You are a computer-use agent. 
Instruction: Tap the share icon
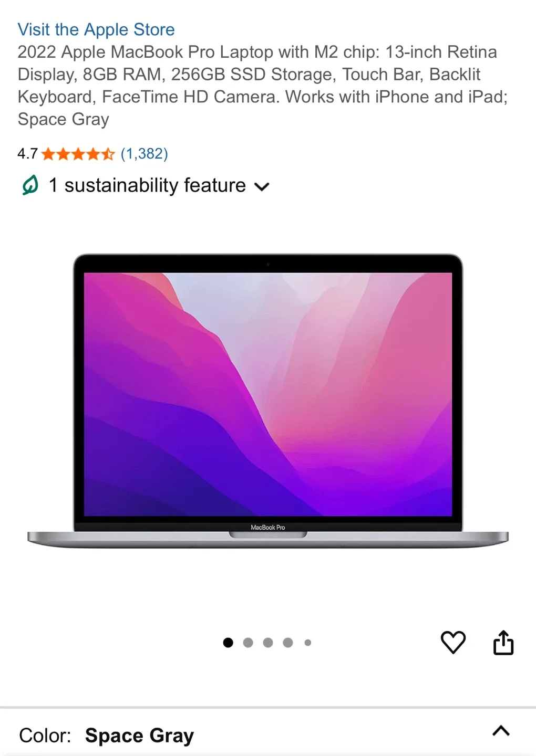(503, 642)
